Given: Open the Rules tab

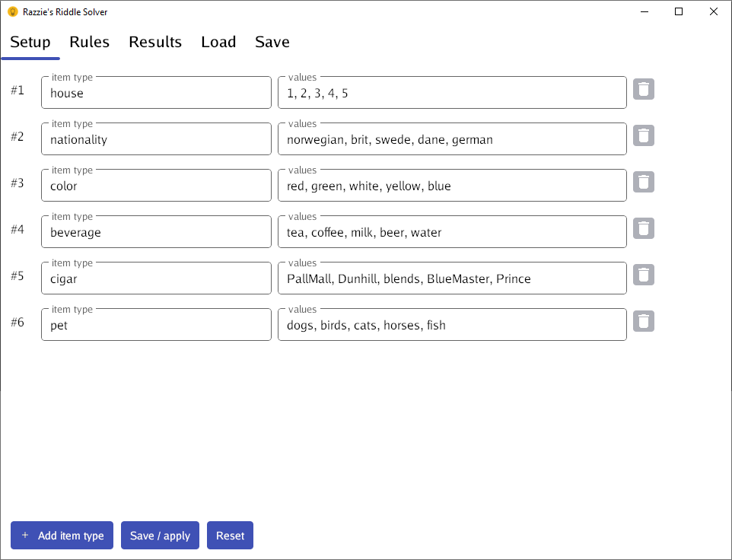Looking at the screenshot, I should pos(90,42).
